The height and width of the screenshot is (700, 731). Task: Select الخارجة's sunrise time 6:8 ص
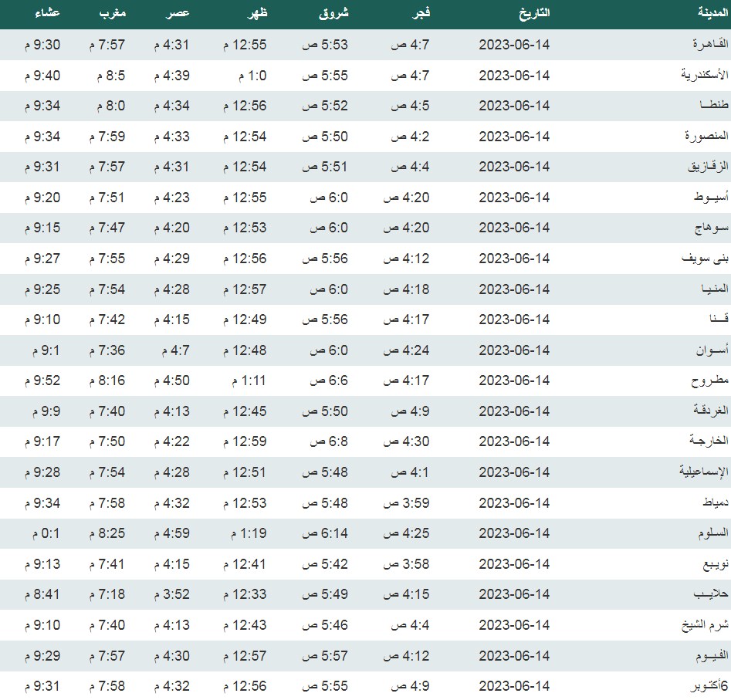pyautogui.click(x=328, y=441)
